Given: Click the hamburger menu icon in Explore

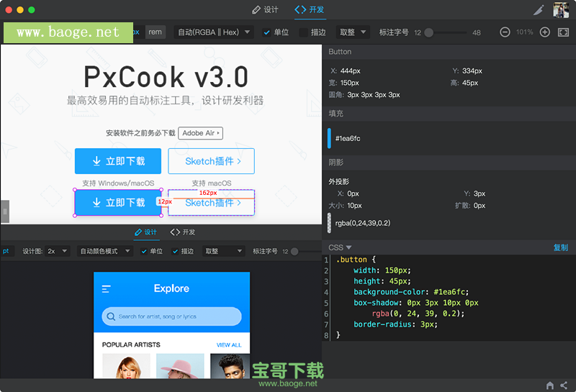Looking at the screenshot, I should coord(106,289).
